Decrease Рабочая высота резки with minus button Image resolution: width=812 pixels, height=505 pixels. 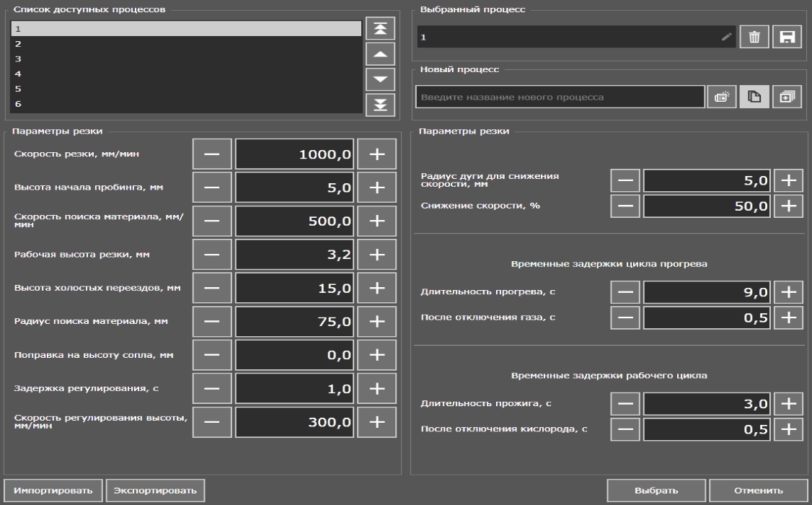click(x=212, y=254)
